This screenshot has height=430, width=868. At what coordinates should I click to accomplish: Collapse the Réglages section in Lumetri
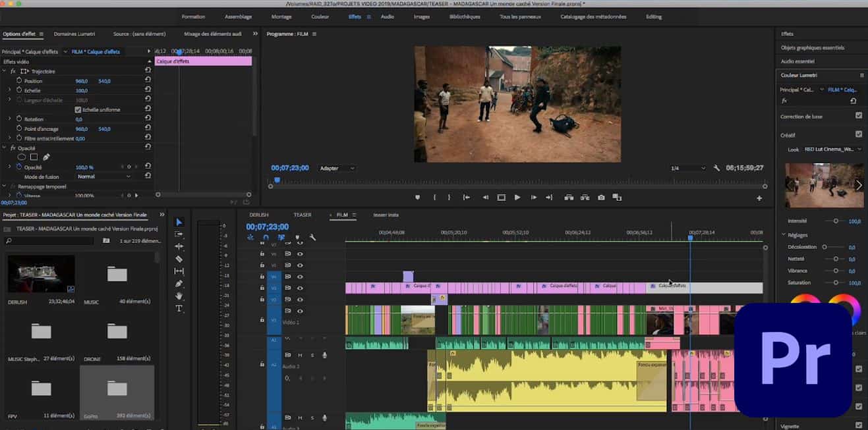tap(784, 234)
